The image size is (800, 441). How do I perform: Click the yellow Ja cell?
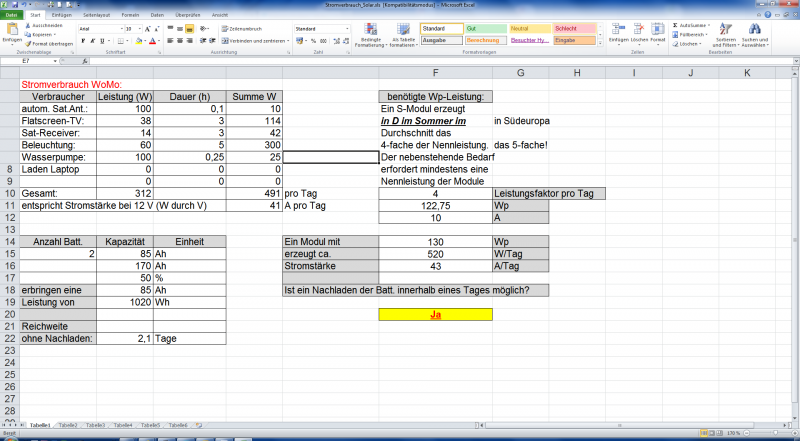pos(436,314)
